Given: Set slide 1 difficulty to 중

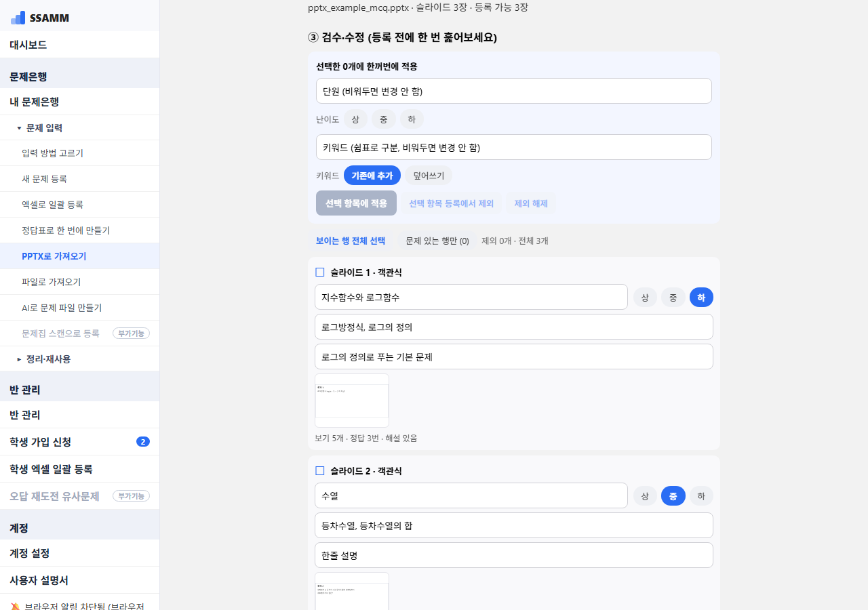Looking at the screenshot, I should pos(673,298).
